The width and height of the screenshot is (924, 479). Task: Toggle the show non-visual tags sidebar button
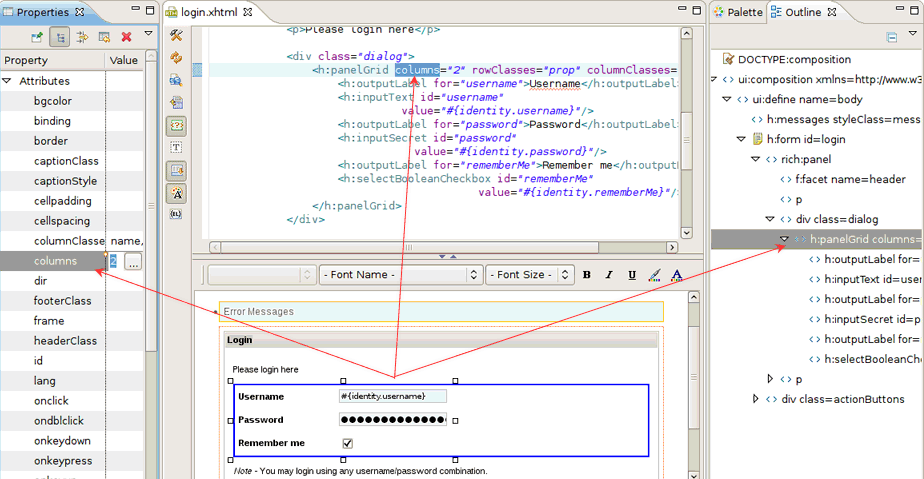(x=177, y=125)
